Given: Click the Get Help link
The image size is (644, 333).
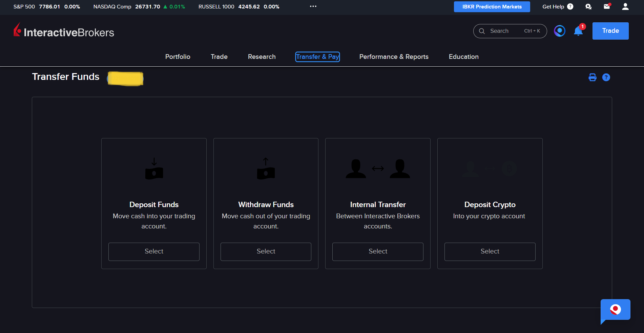Looking at the screenshot, I should click(x=553, y=6).
